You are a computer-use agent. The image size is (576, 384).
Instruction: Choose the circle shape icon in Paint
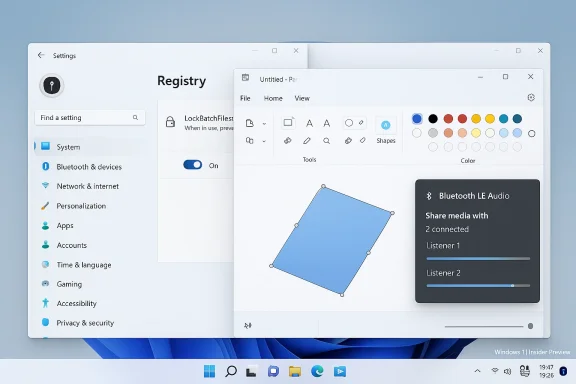(x=349, y=123)
